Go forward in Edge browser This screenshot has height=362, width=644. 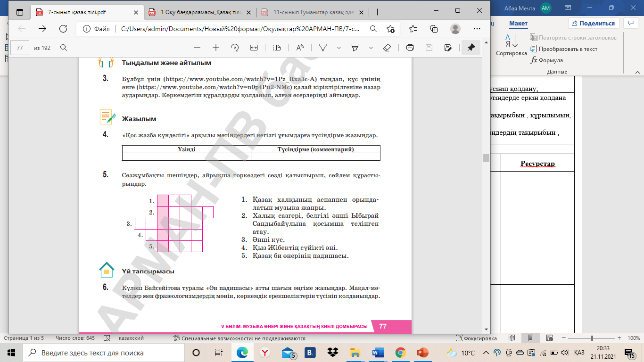(42, 29)
